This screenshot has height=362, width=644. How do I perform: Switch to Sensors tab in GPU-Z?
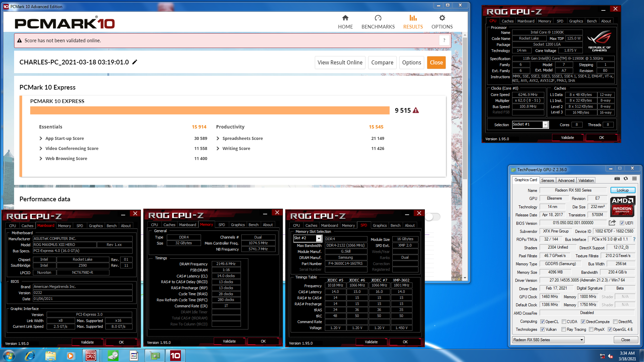[x=547, y=180]
